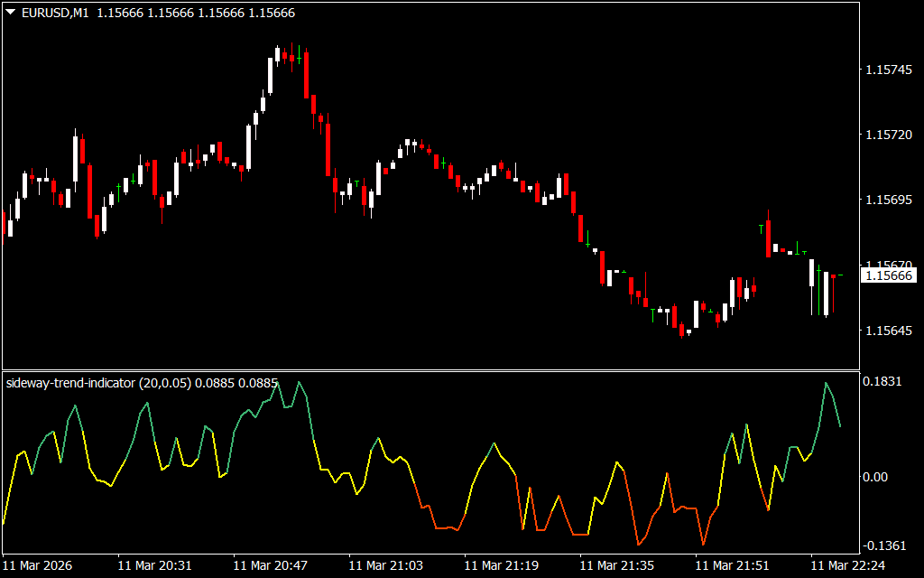Click the highlighted current price label 1.15666

pos(890,275)
